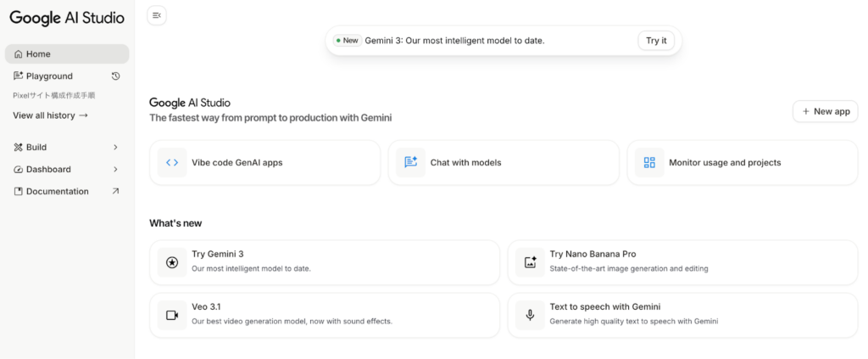Open the Try Gemini 3 card
868x359 pixels.
(325, 262)
